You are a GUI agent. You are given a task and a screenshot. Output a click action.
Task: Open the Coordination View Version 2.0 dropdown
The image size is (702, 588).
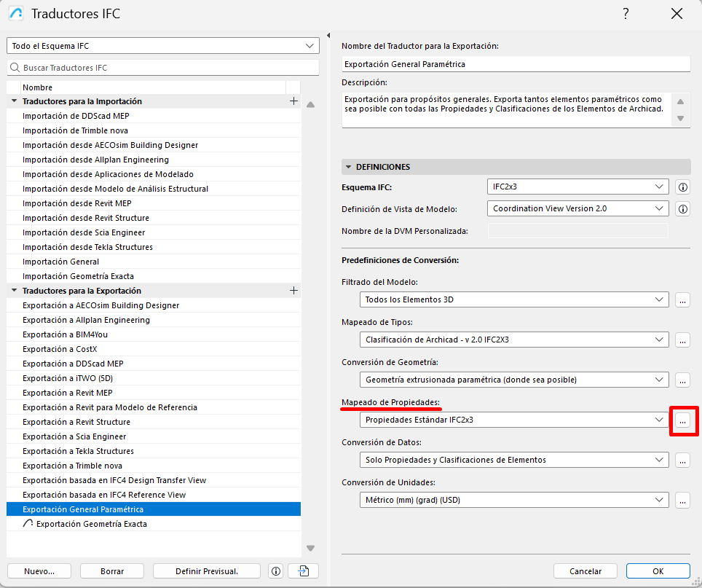pyautogui.click(x=578, y=208)
